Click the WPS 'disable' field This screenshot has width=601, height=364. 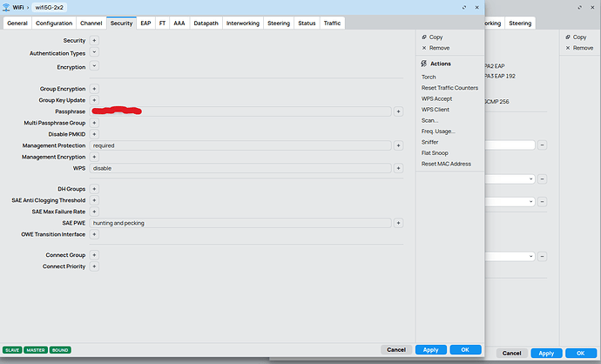pos(240,168)
